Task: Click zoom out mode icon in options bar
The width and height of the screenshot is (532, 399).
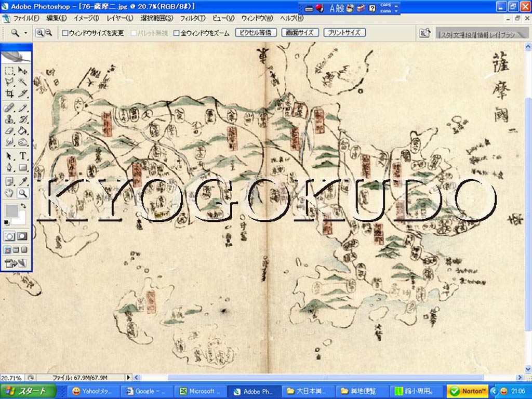Action: click(x=48, y=33)
